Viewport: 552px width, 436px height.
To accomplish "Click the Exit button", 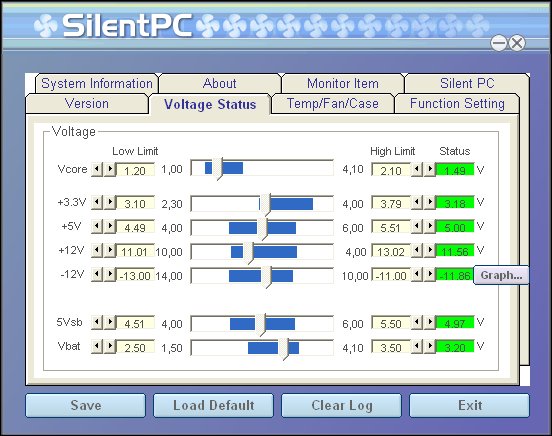I will [469, 405].
